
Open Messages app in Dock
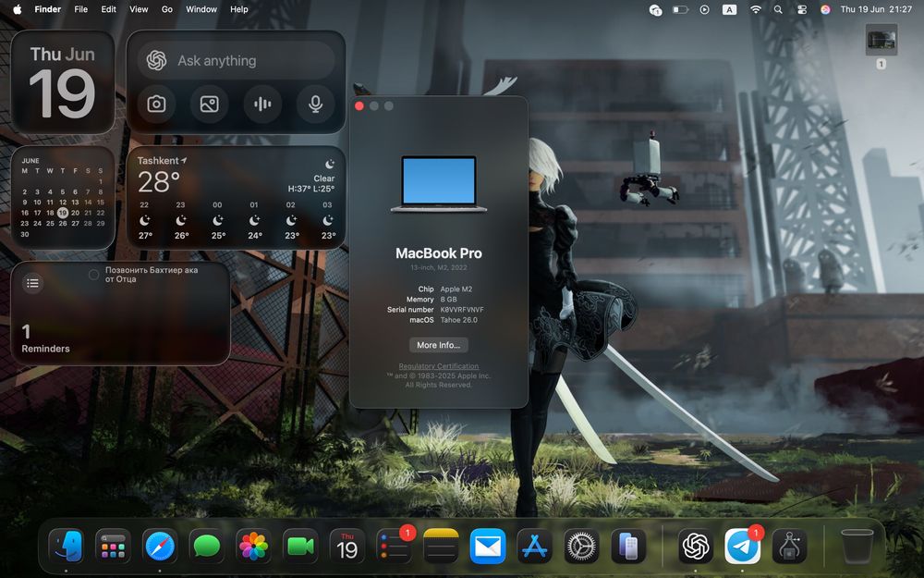(x=207, y=547)
